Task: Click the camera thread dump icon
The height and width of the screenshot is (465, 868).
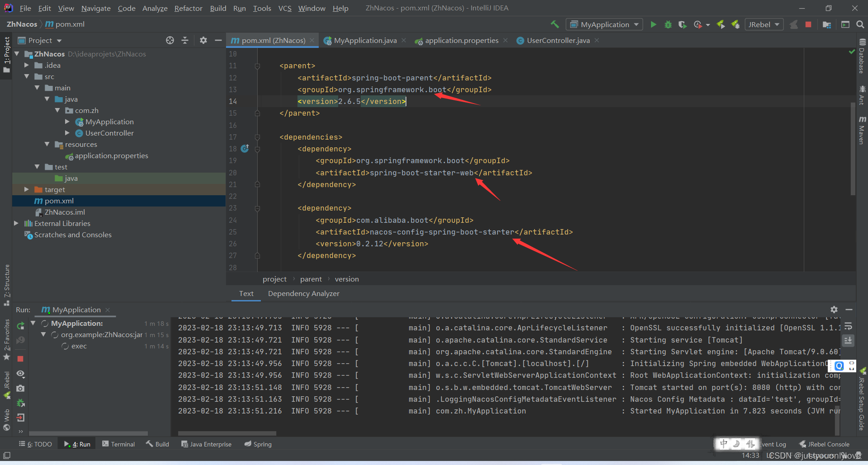Action: coord(20,388)
